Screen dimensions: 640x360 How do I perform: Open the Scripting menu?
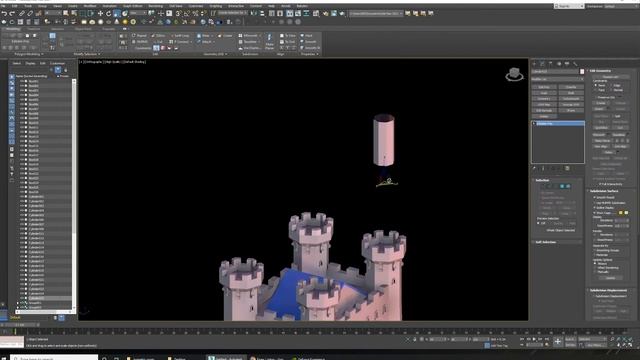(216, 6)
